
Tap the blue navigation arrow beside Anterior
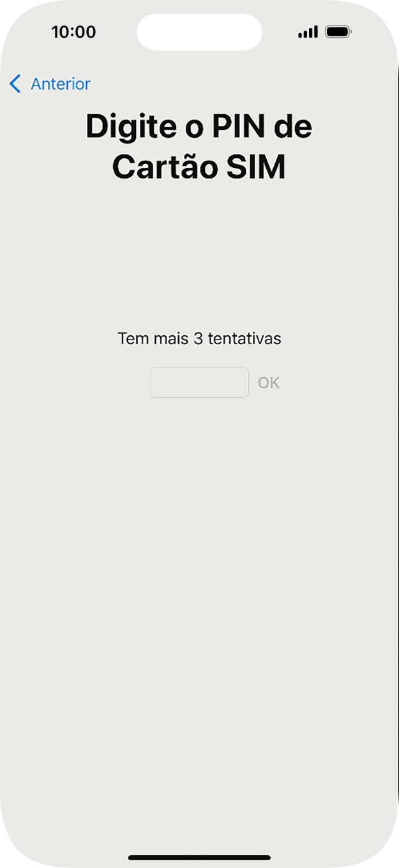15,84
